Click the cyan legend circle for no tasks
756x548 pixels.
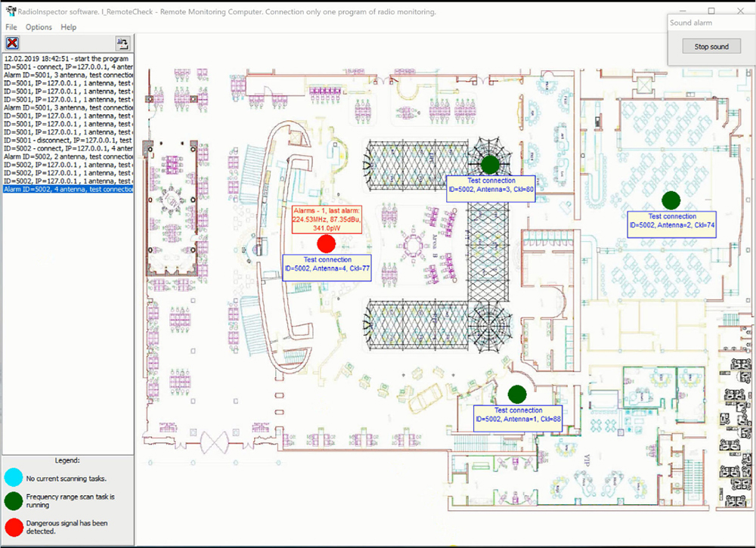click(13, 478)
